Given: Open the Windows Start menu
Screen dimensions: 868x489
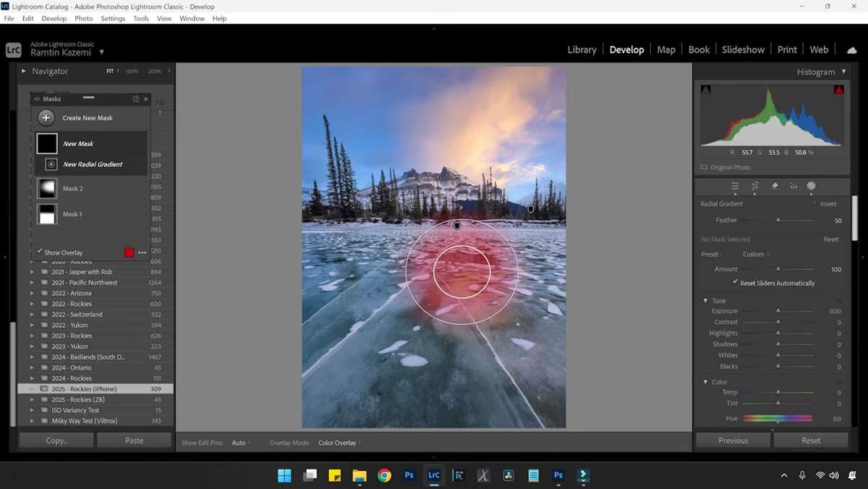Looking at the screenshot, I should [x=284, y=475].
